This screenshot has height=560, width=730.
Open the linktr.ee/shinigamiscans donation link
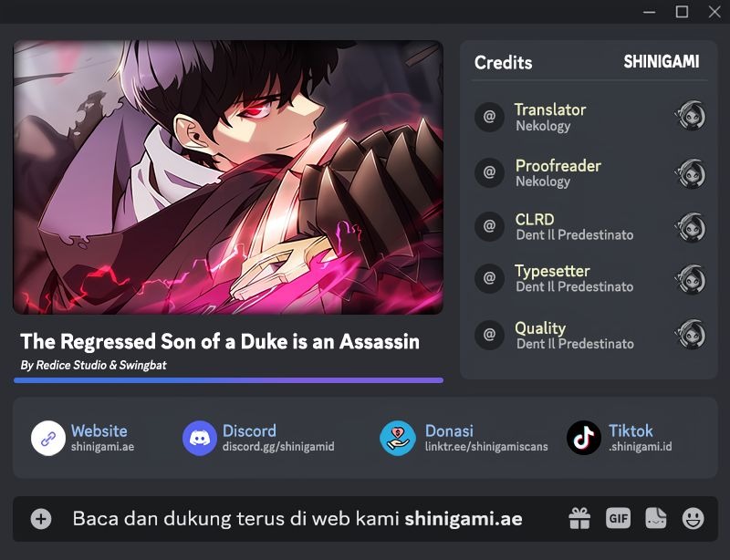[x=486, y=446]
